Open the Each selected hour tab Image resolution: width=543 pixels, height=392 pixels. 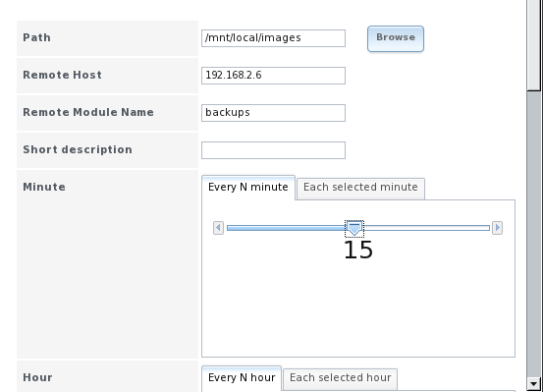click(340, 379)
